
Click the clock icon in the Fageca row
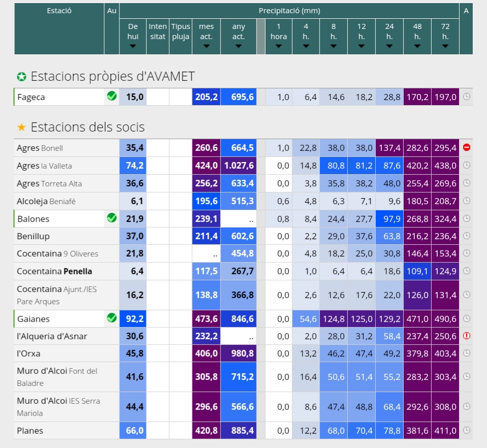click(x=466, y=97)
